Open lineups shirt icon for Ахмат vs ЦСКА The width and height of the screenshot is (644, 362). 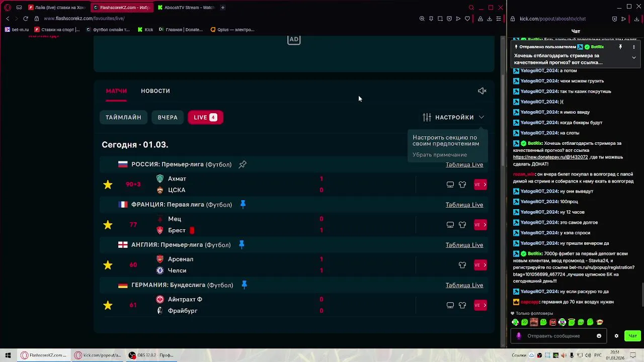[462, 185]
